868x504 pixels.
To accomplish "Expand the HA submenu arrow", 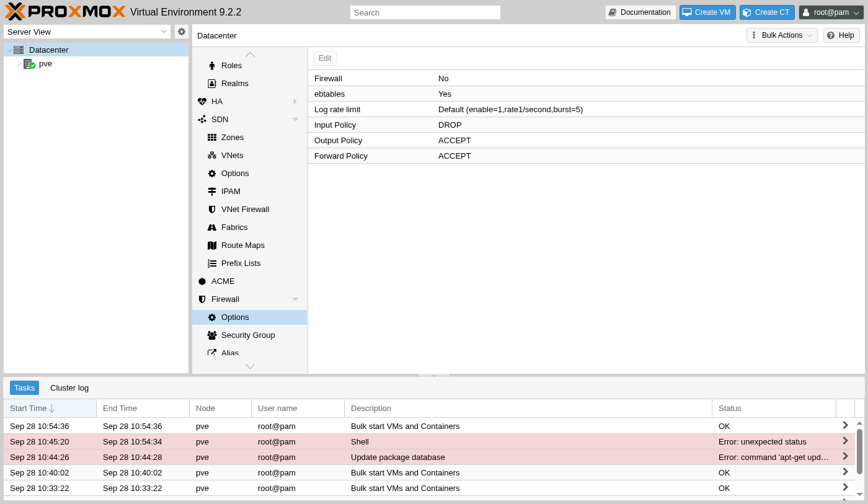I will tap(295, 101).
